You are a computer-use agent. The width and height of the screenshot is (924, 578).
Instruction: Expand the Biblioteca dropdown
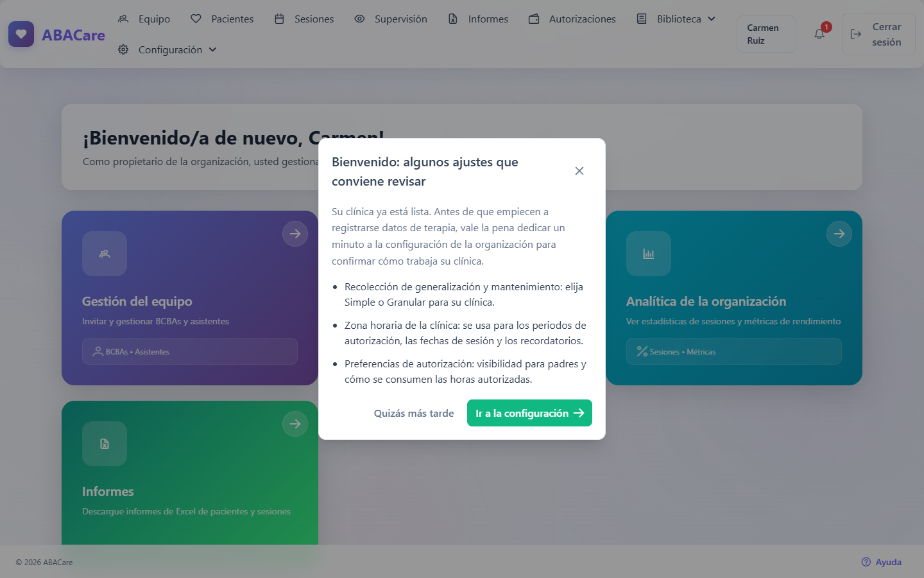tap(676, 19)
